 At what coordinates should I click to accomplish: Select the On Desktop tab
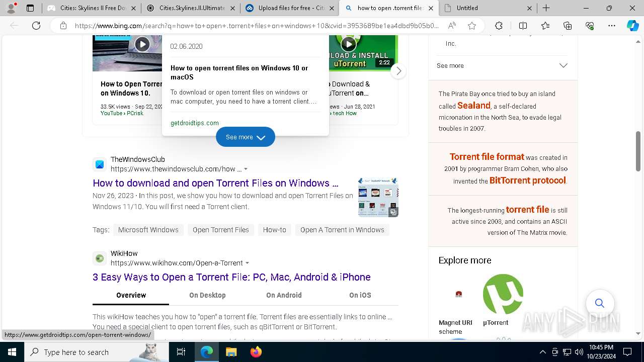tap(207, 295)
